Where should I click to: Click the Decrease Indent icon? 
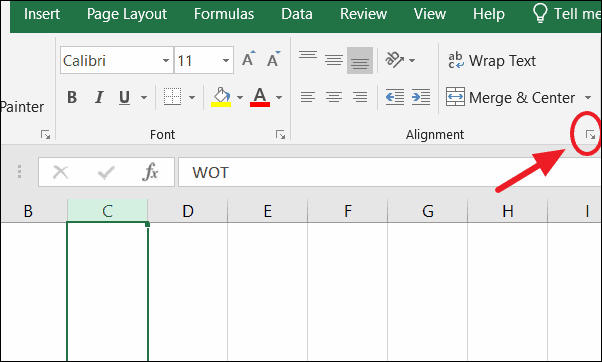(x=395, y=97)
